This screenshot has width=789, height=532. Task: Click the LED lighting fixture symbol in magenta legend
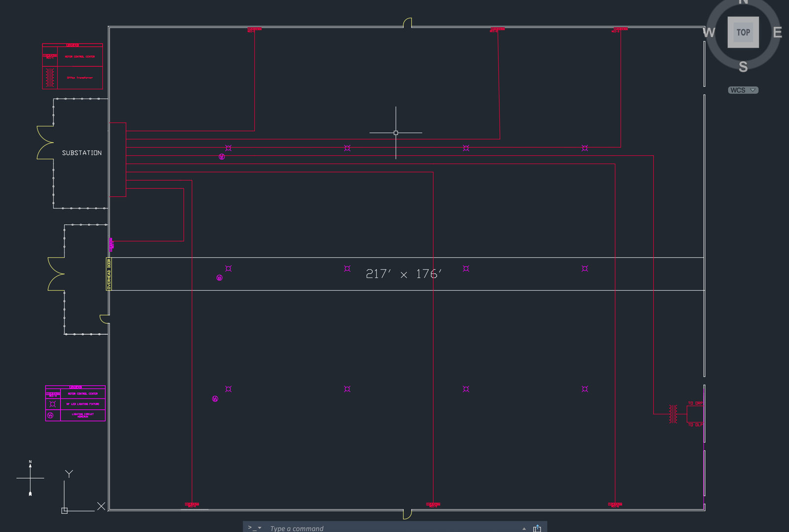point(53,404)
